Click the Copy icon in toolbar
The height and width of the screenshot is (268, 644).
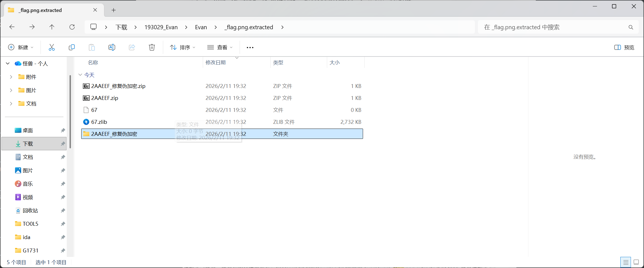[x=72, y=47]
